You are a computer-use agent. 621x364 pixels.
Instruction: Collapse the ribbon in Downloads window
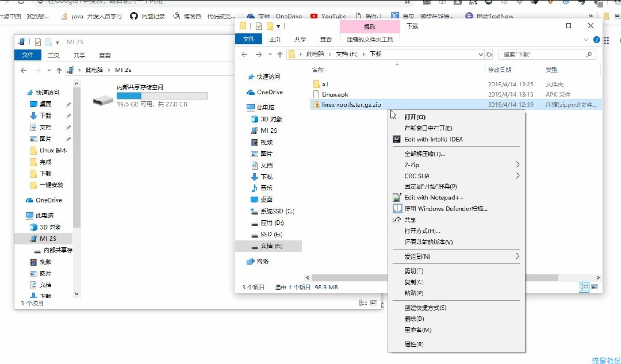pos(586,40)
